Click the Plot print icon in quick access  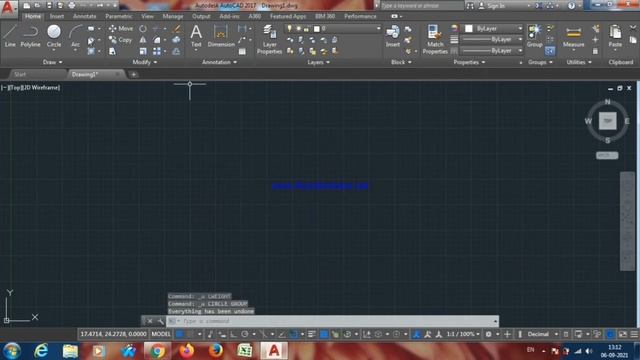tap(72, 5)
